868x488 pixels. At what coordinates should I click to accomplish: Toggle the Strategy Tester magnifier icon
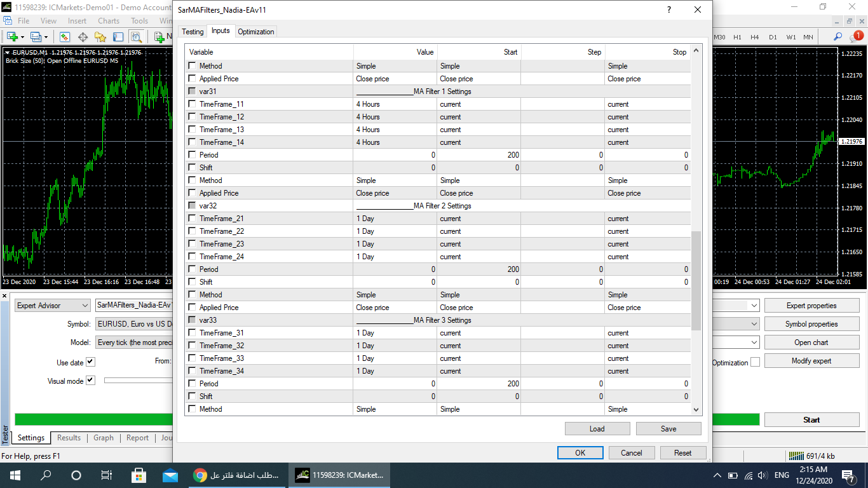[136, 37]
